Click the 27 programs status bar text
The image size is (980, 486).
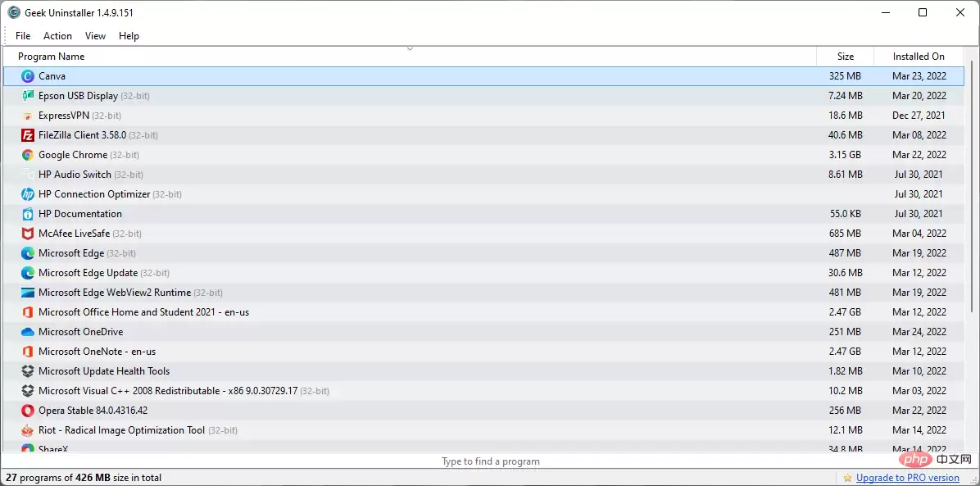tap(84, 478)
